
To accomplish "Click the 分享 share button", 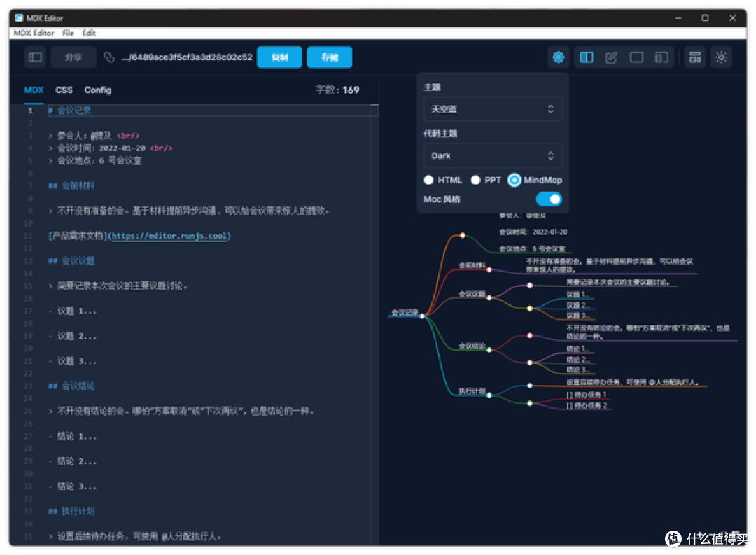I will coord(73,57).
